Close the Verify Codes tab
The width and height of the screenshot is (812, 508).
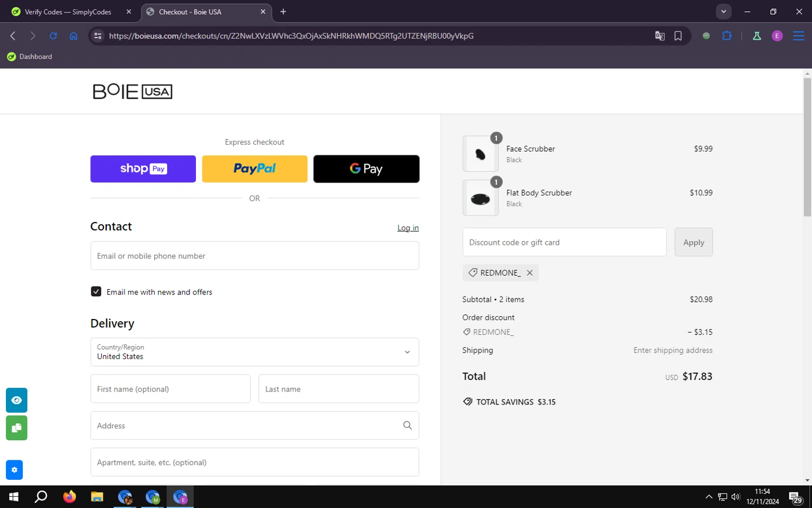pos(128,12)
